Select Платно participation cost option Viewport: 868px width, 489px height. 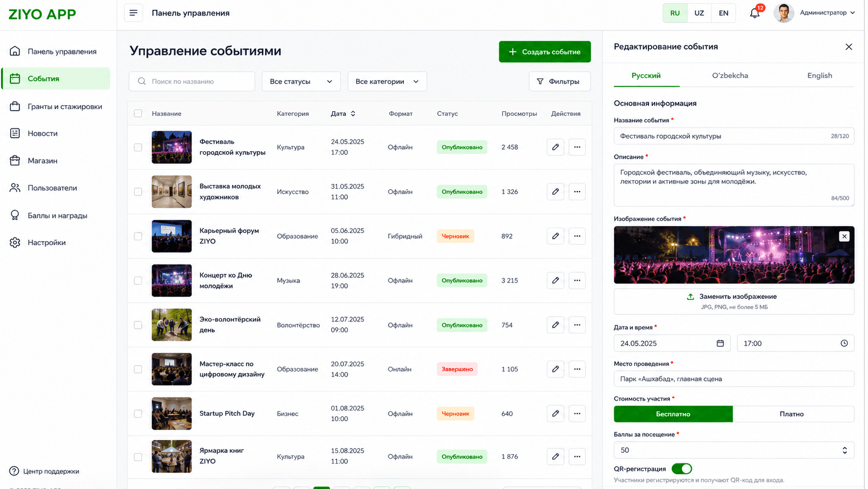[x=792, y=414]
